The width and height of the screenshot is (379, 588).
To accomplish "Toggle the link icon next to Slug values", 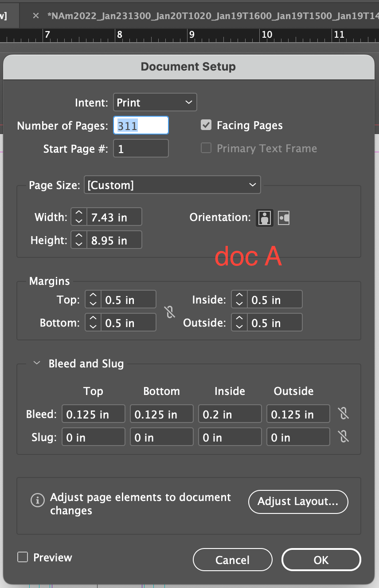I will [343, 436].
